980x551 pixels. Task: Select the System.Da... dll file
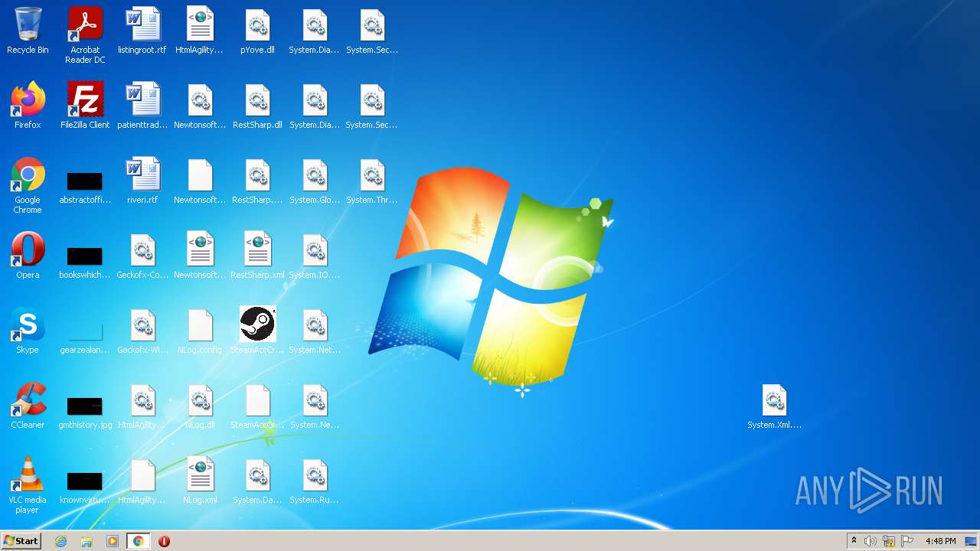pyautogui.click(x=257, y=481)
